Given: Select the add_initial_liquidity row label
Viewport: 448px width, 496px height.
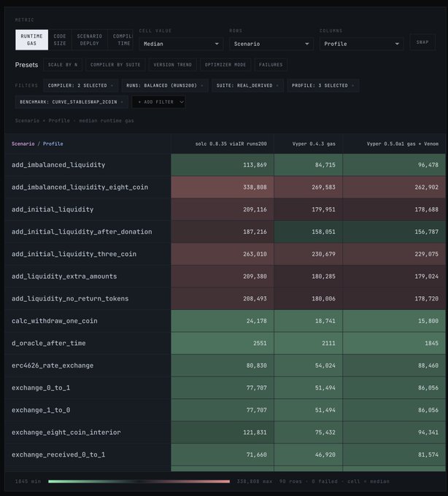Looking at the screenshot, I should tap(53, 209).
